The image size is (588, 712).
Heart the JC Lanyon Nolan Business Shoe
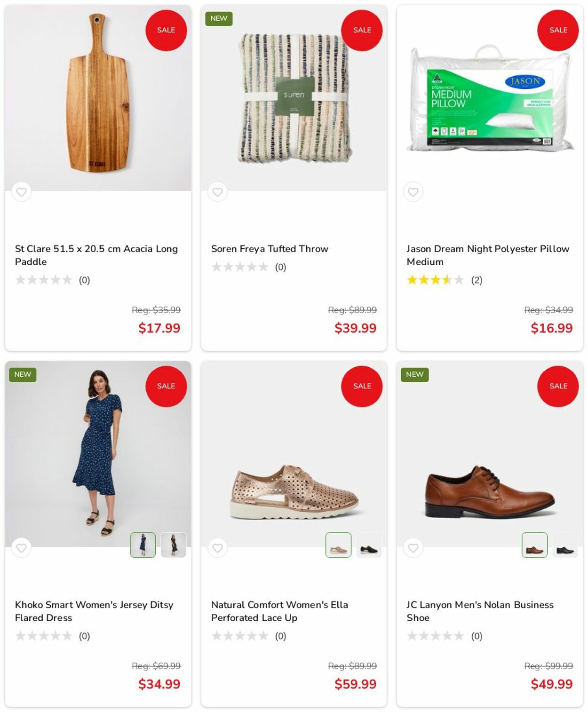pos(413,548)
